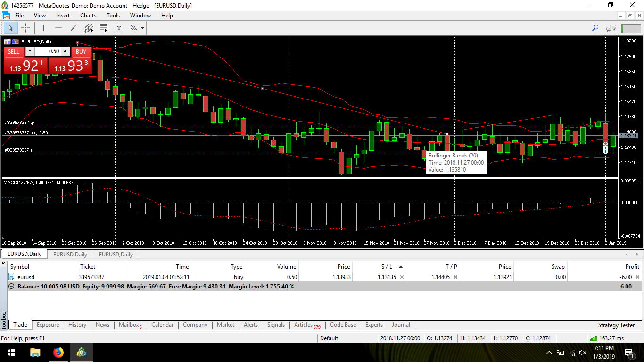Open the Alerts tab
644x362 pixels.
251,325
